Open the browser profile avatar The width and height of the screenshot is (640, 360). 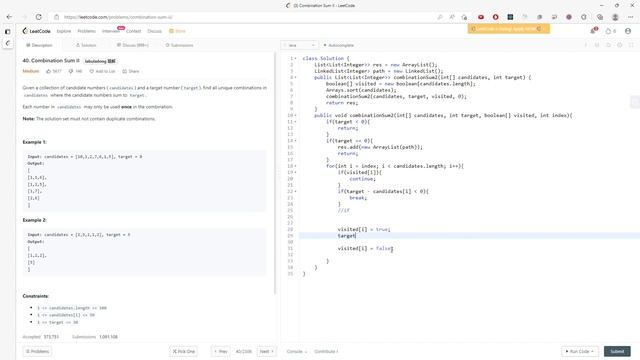615,17
